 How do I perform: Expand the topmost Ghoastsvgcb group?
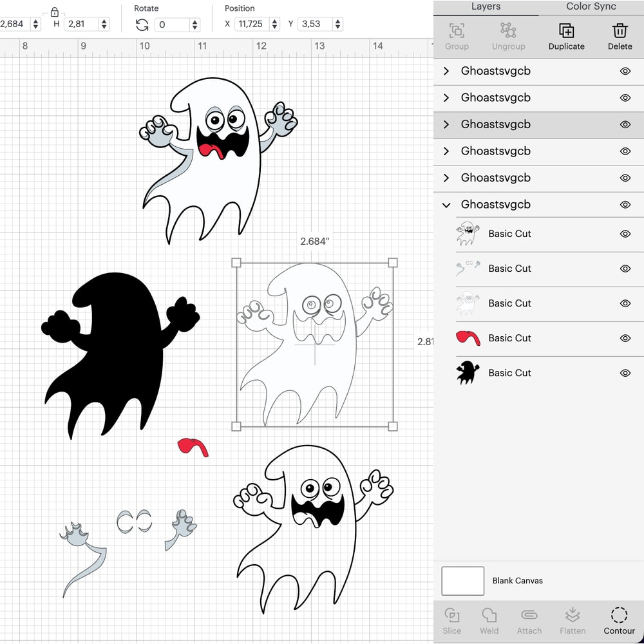click(x=446, y=71)
